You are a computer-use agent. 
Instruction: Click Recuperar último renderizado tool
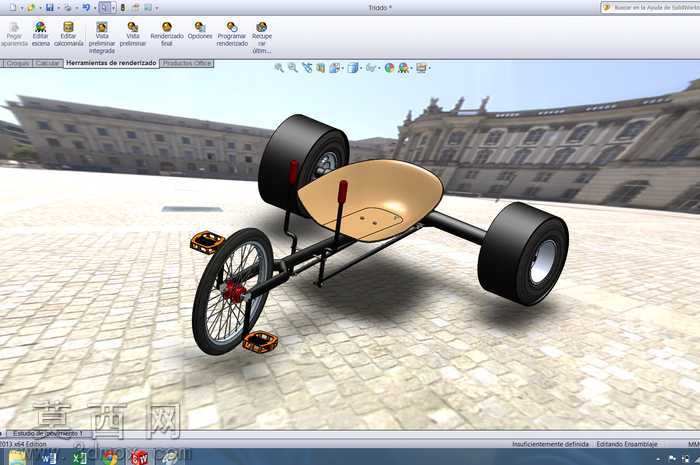(x=262, y=38)
